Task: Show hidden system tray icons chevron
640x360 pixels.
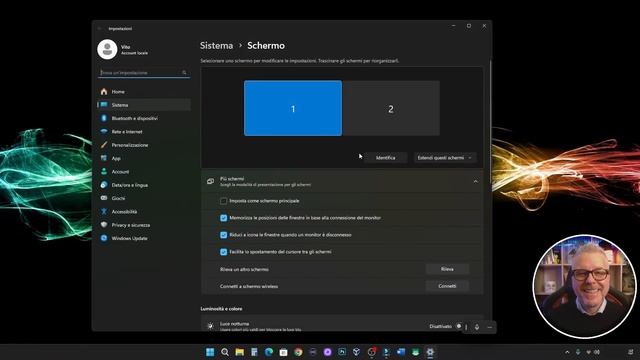Action: click(x=567, y=352)
